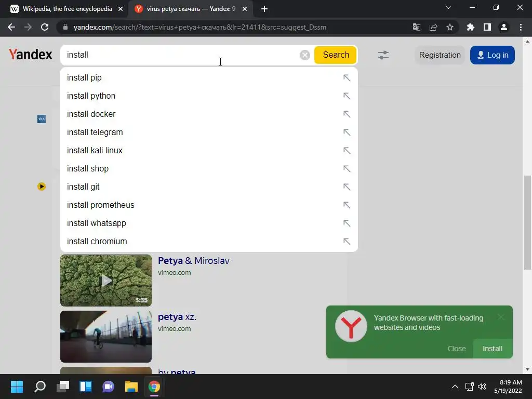Select suggestion install kali linux
Screen dimensions: 532x399
click(x=209, y=150)
